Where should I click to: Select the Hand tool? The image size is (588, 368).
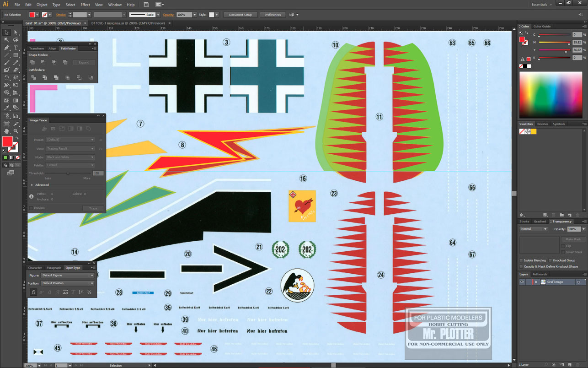click(6, 131)
